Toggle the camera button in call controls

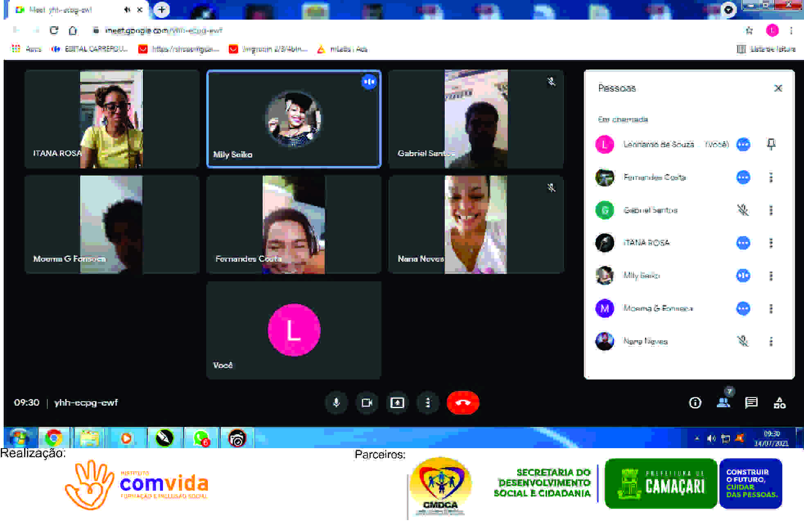tap(367, 403)
